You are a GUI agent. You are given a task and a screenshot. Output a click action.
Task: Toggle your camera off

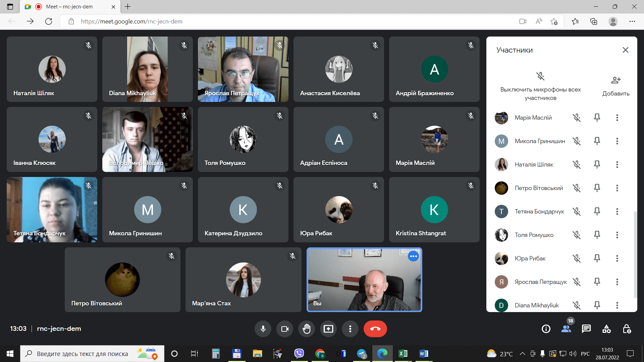pyautogui.click(x=285, y=329)
